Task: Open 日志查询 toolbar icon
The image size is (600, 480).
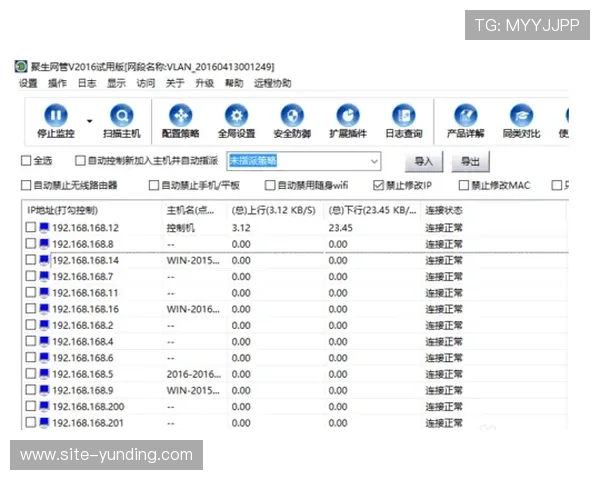Action: (404, 115)
